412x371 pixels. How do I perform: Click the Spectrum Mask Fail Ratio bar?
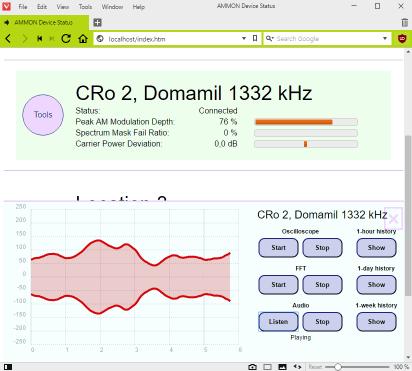point(306,133)
